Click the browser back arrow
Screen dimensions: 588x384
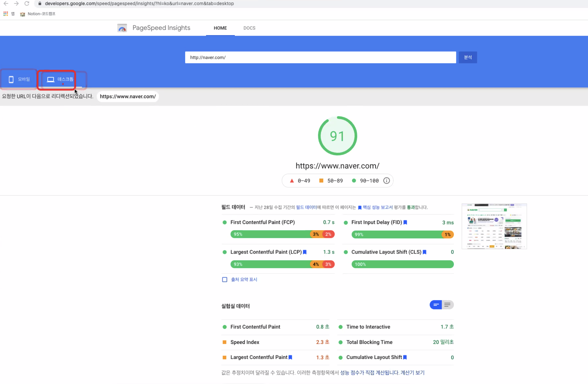6,3
